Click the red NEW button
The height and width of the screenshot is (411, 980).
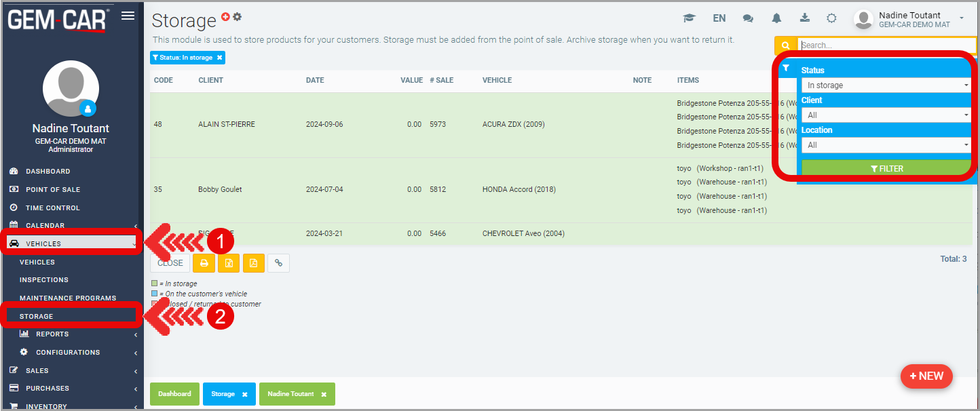(926, 376)
